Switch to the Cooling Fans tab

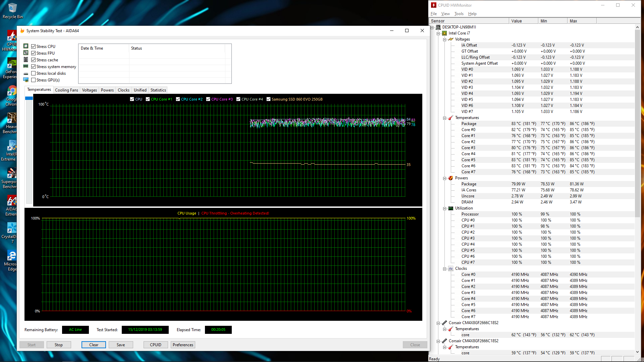pos(66,90)
